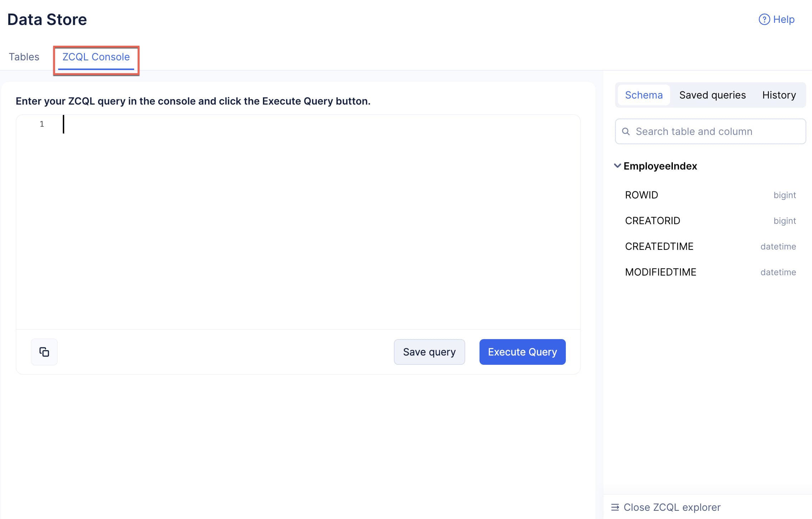The height and width of the screenshot is (519, 812).
Task: Collapse the EmployeeIndex table tree
Action: click(x=618, y=166)
